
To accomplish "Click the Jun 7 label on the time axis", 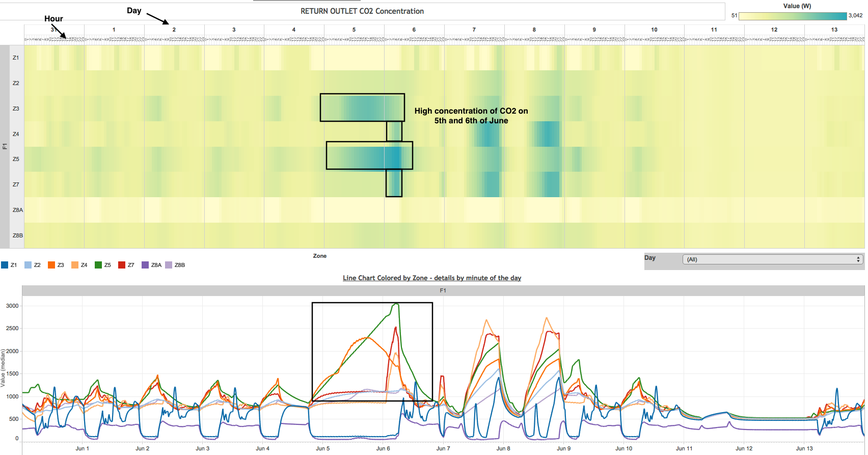I will [443, 448].
